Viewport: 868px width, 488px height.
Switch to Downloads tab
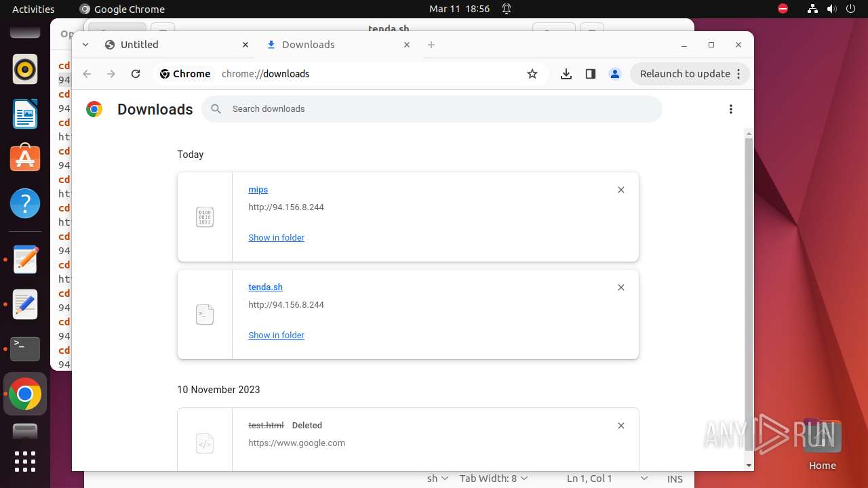click(339, 45)
